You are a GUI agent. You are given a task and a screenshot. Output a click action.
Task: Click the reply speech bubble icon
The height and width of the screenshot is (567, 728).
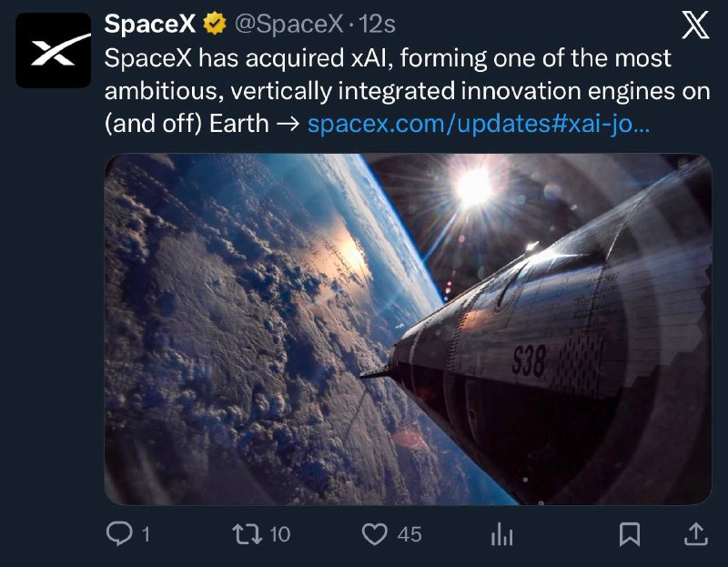120,533
